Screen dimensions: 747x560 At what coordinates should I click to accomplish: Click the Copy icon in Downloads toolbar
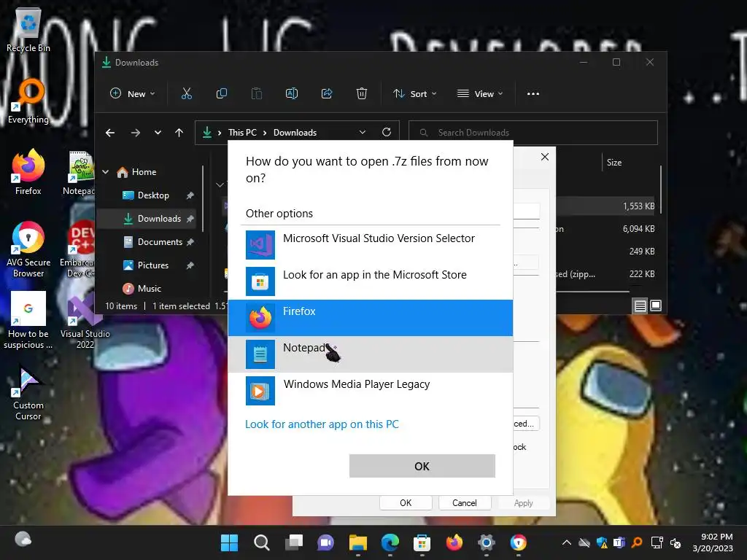tap(222, 94)
